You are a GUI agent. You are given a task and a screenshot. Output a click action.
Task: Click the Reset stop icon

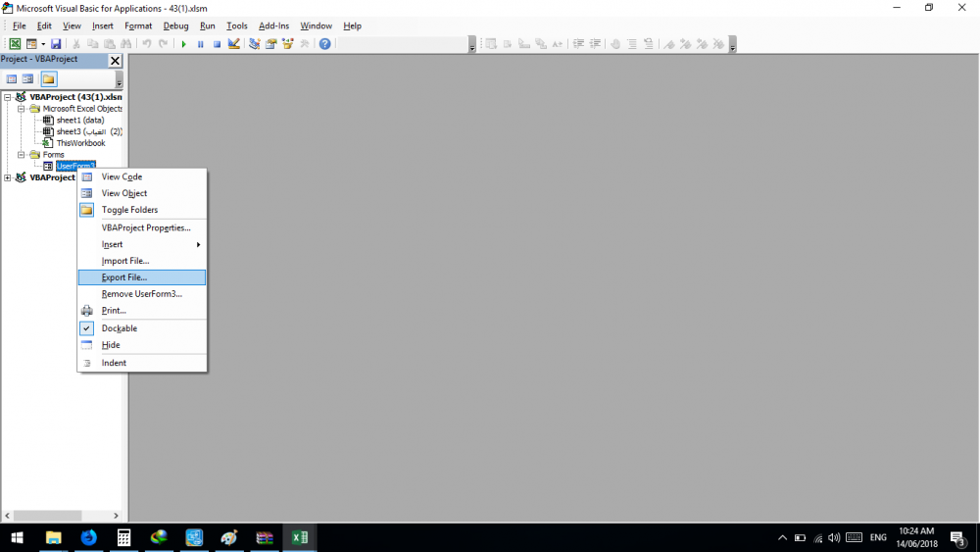point(217,44)
